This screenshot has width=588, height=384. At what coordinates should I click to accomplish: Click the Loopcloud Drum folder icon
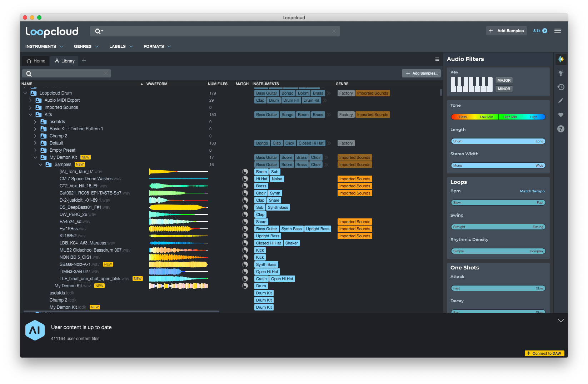pyautogui.click(x=34, y=93)
